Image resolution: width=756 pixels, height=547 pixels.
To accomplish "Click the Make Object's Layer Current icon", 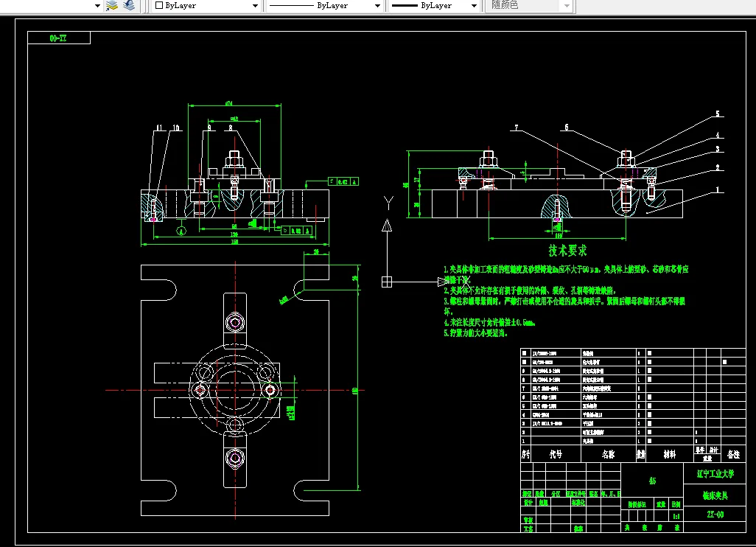I will coord(112,5).
